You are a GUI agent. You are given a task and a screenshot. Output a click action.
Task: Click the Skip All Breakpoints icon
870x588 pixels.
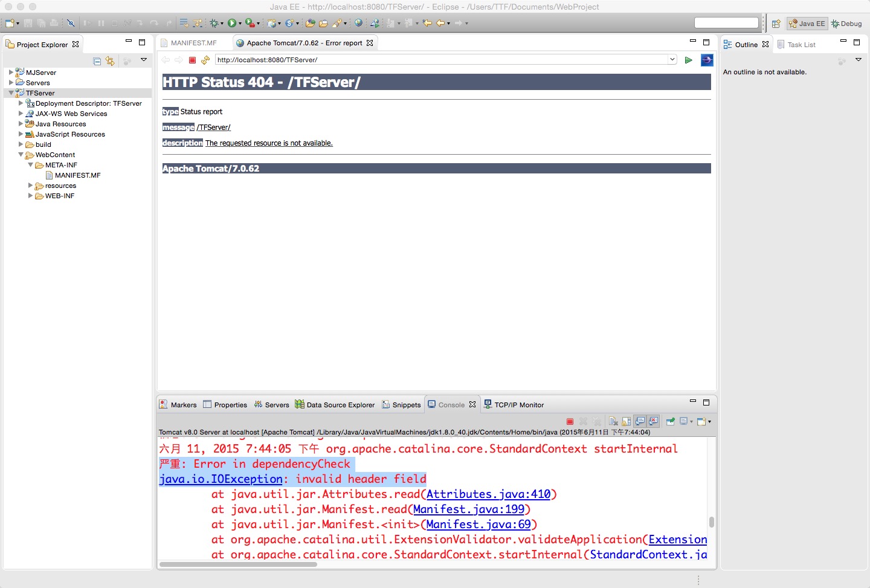point(71,24)
